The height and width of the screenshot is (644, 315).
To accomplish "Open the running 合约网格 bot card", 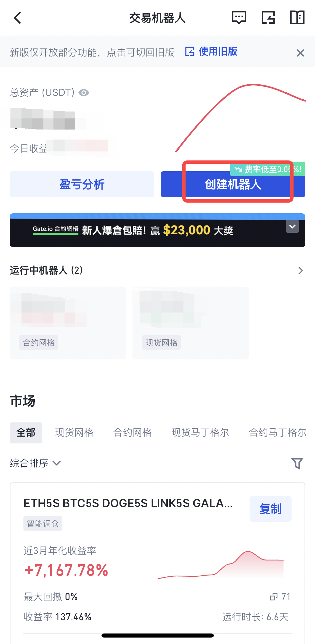I will (x=68, y=323).
